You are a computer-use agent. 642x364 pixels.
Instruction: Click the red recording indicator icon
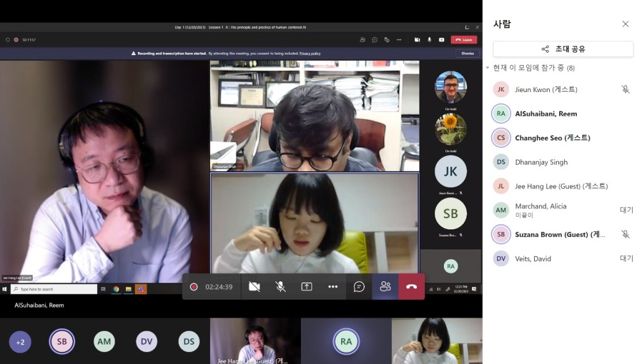pos(194,287)
